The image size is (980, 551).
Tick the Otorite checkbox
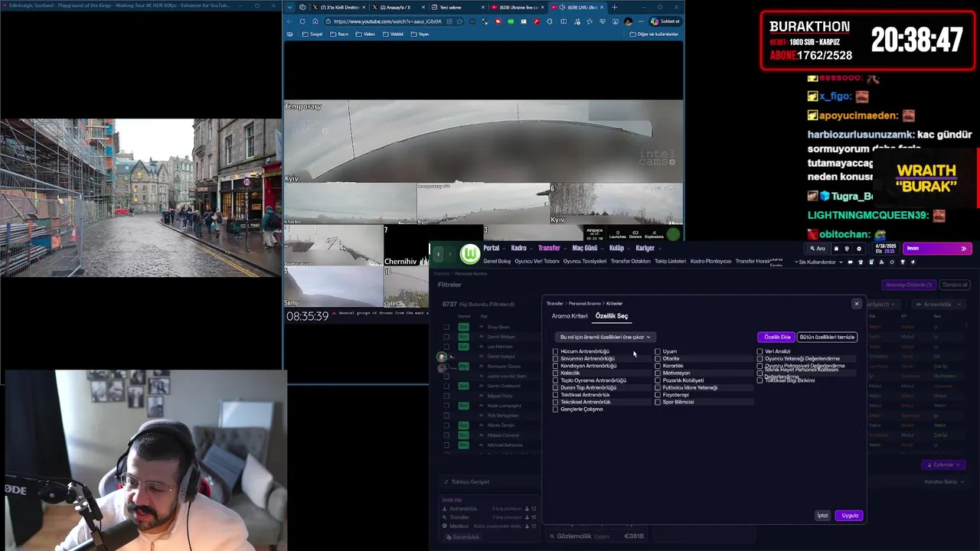(x=658, y=358)
